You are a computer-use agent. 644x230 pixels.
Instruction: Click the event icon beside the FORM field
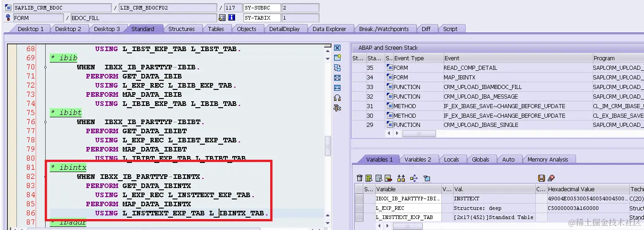[x=8, y=18]
